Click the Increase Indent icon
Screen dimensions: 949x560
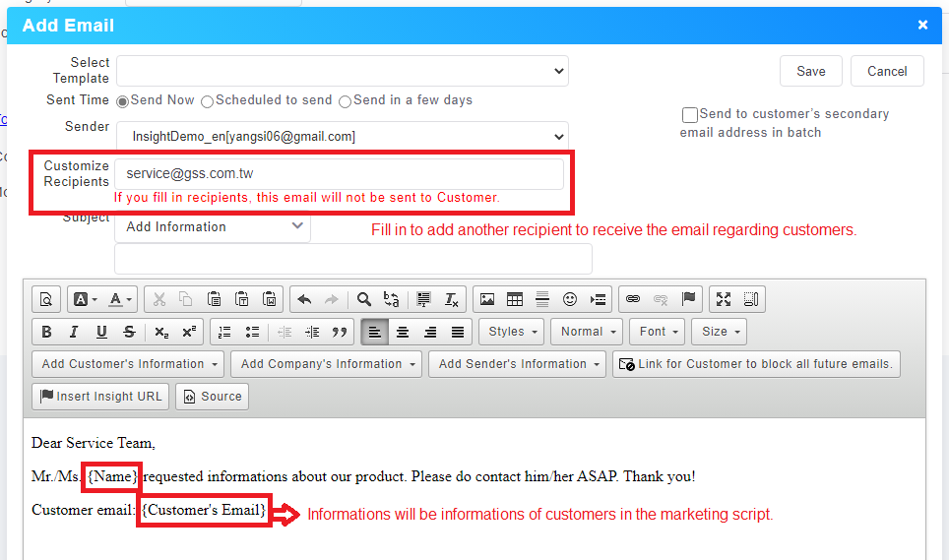point(312,332)
